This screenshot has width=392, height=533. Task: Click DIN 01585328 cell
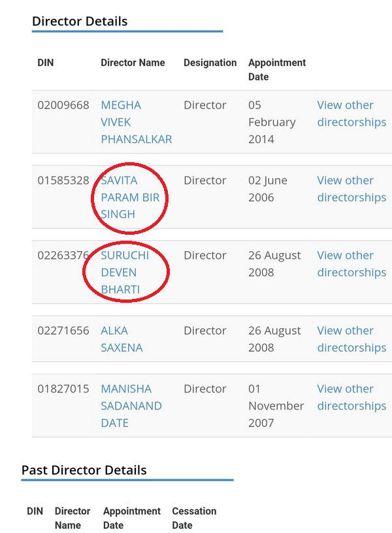click(63, 181)
